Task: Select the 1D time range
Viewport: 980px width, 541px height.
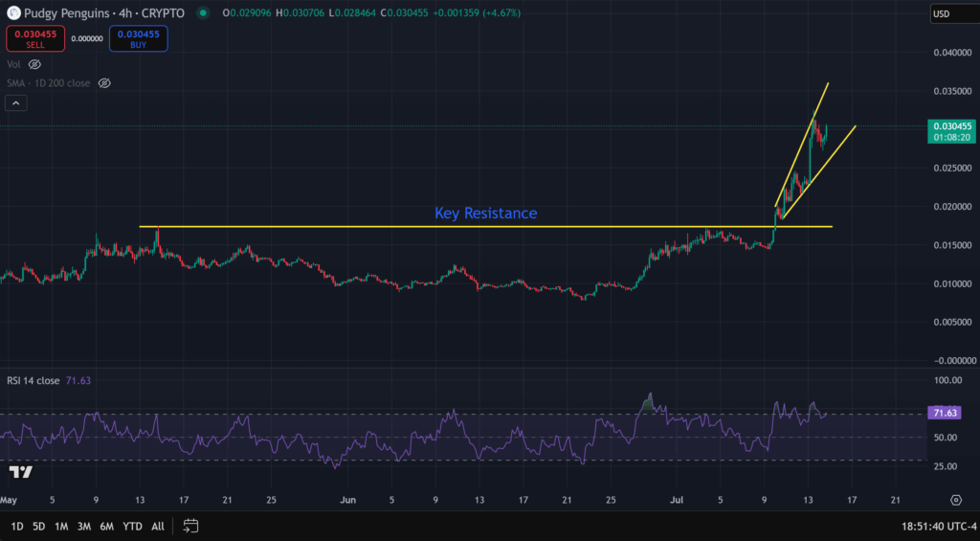Action: click(x=17, y=526)
